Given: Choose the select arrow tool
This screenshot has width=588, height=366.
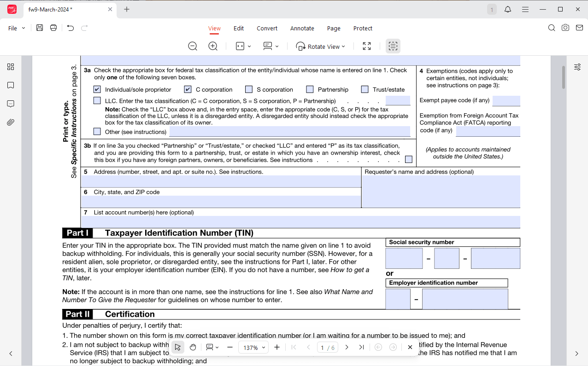Looking at the screenshot, I should [178, 347].
